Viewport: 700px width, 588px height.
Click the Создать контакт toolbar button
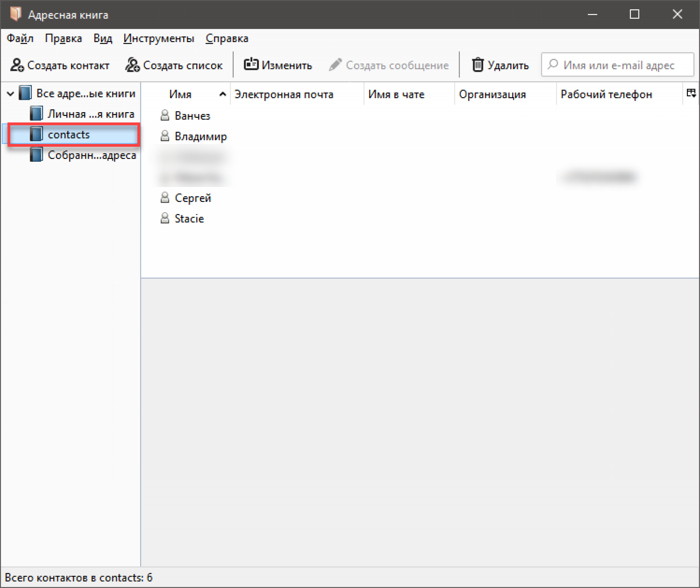pos(60,65)
